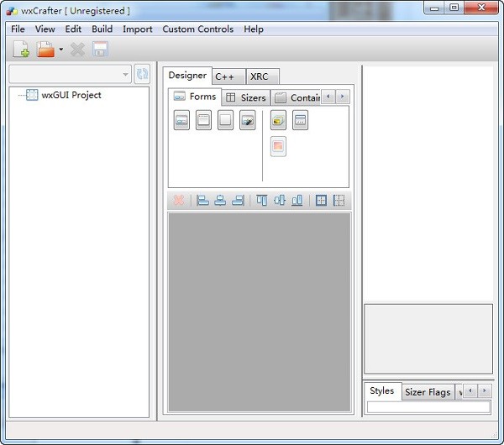The width and height of the screenshot is (504, 445).
Task: Switch to the C++ tab
Action: click(228, 76)
